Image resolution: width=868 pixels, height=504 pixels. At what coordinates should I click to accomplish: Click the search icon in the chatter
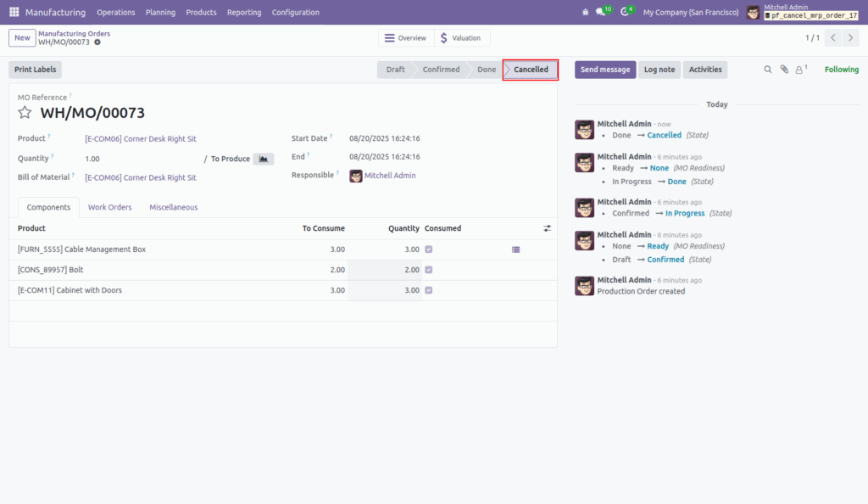point(768,70)
